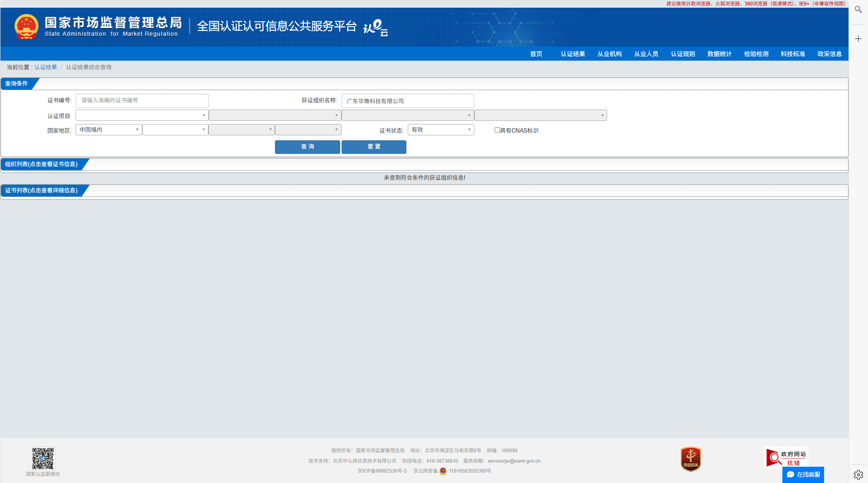Open the 中国境内 country dropdown
This screenshot has height=483, width=868.
click(x=109, y=130)
